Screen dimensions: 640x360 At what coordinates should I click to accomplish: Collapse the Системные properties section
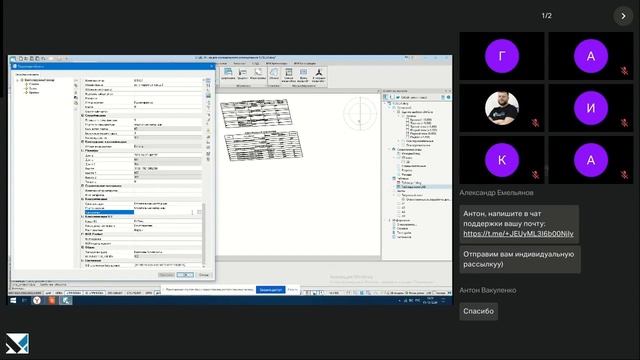[x=83, y=260]
